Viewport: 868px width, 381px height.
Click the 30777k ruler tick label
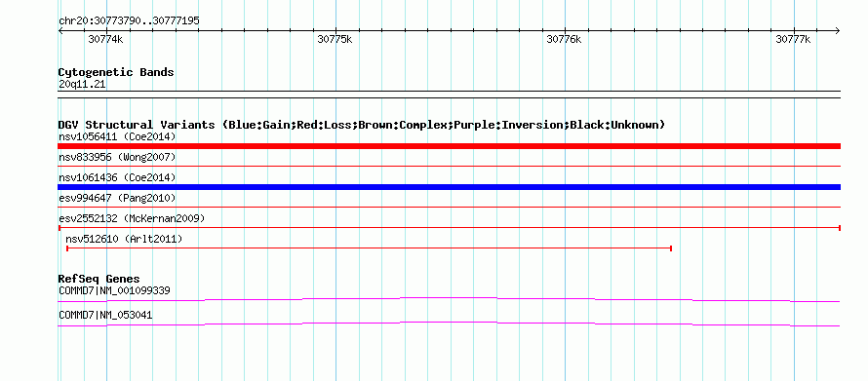point(793,39)
